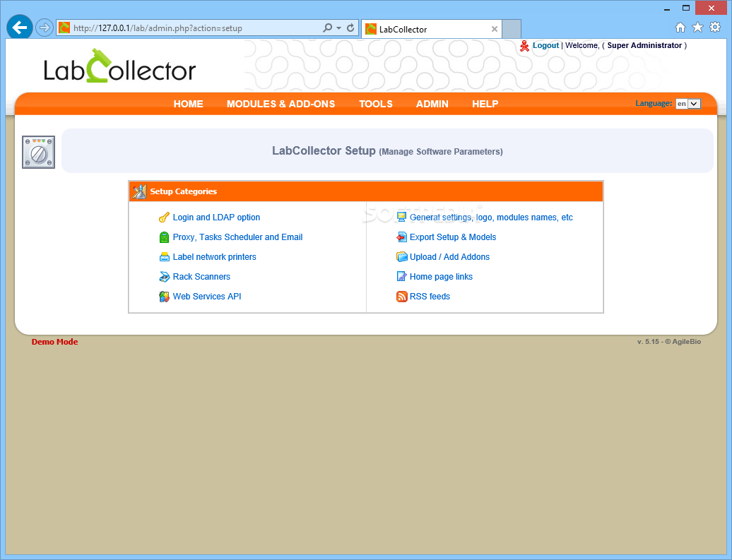Click the Setup Categories header icon
732x560 pixels.
tap(139, 191)
